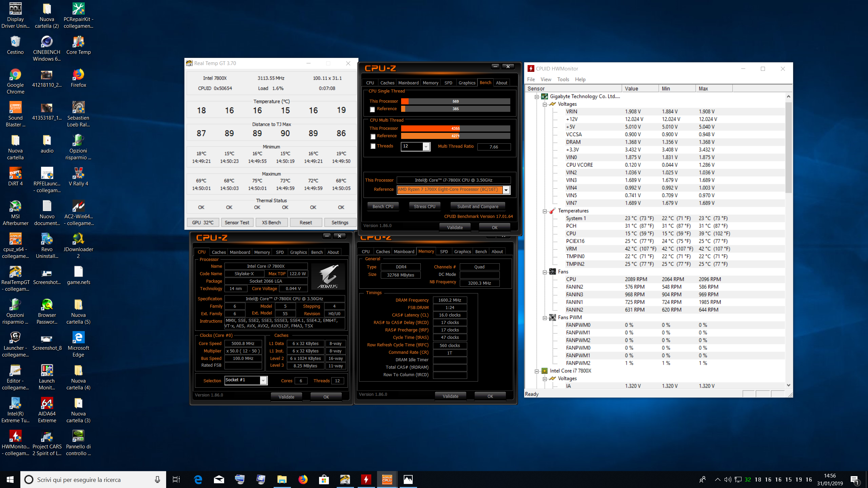
Task: Open File Explorer in taskbar
Action: [282, 480]
